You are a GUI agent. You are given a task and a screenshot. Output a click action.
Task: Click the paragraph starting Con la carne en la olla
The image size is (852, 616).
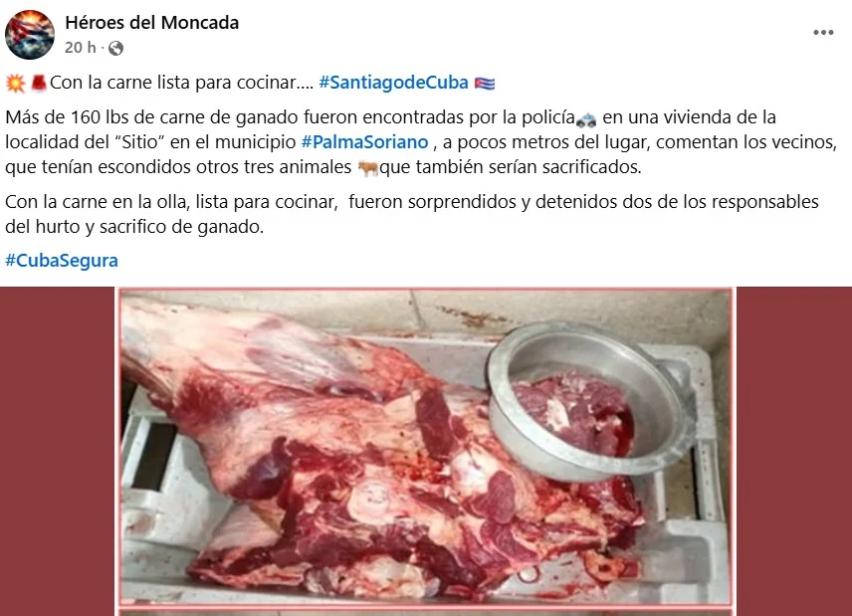[x=412, y=214]
